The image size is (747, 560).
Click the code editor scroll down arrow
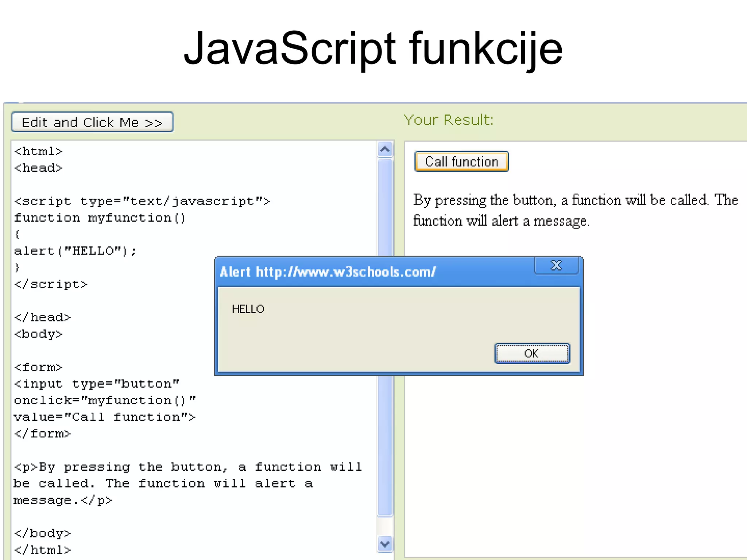[385, 544]
